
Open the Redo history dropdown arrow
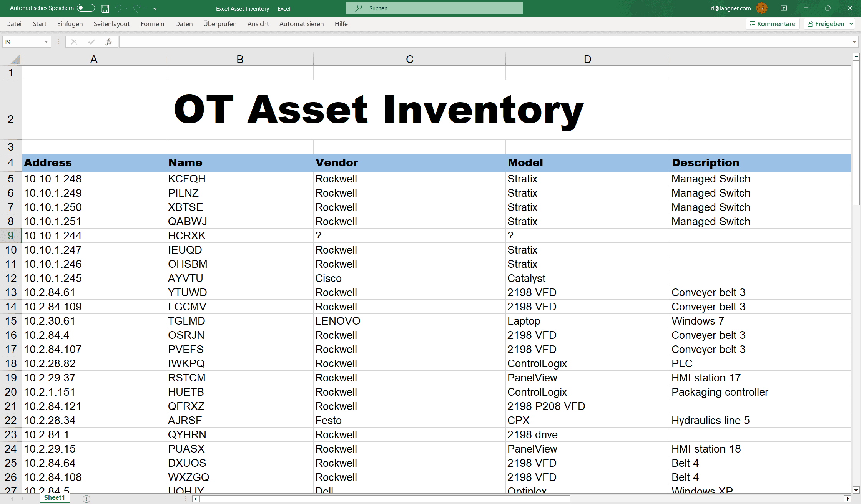(x=145, y=8)
